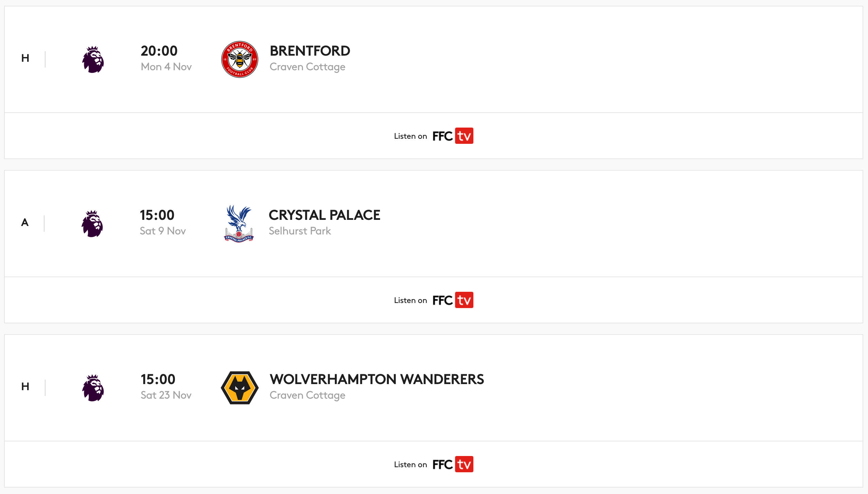The image size is (868, 494).
Task: Click Premier League lion logo beside Crystal Palace fixture
Action: point(92,224)
